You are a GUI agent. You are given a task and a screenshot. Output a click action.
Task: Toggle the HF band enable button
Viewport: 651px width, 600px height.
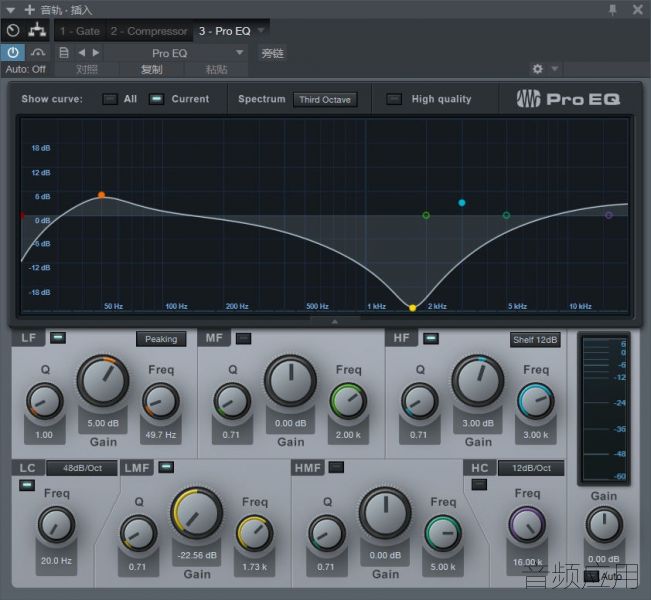tap(431, 338)
